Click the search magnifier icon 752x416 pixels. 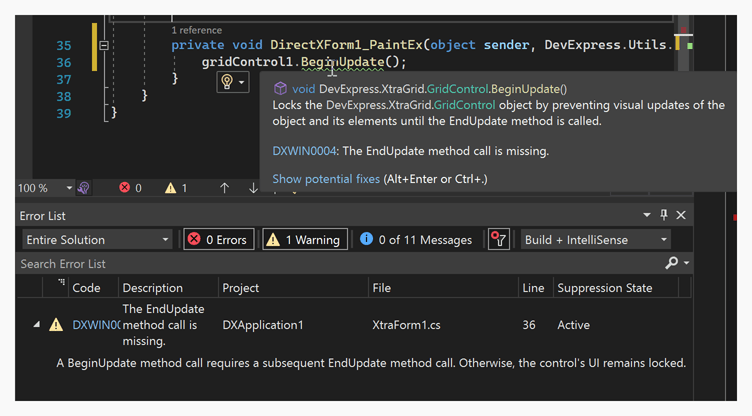(672, 262)
